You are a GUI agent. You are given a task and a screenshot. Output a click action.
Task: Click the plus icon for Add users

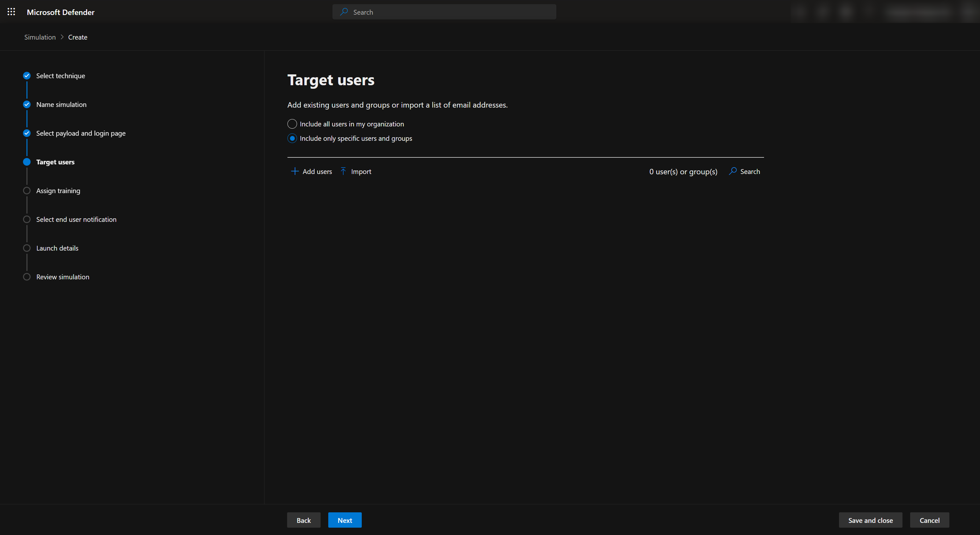(294, 171)
